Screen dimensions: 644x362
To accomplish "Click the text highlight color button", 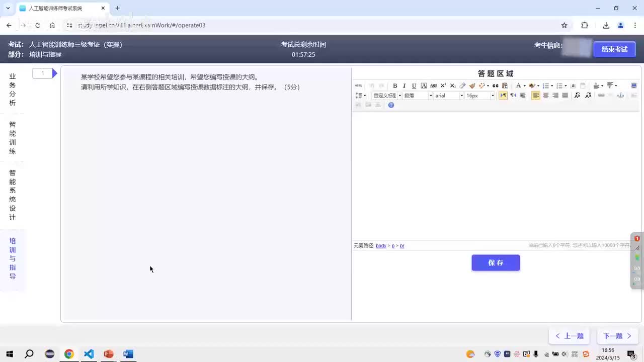I will (x=531, y=85).
